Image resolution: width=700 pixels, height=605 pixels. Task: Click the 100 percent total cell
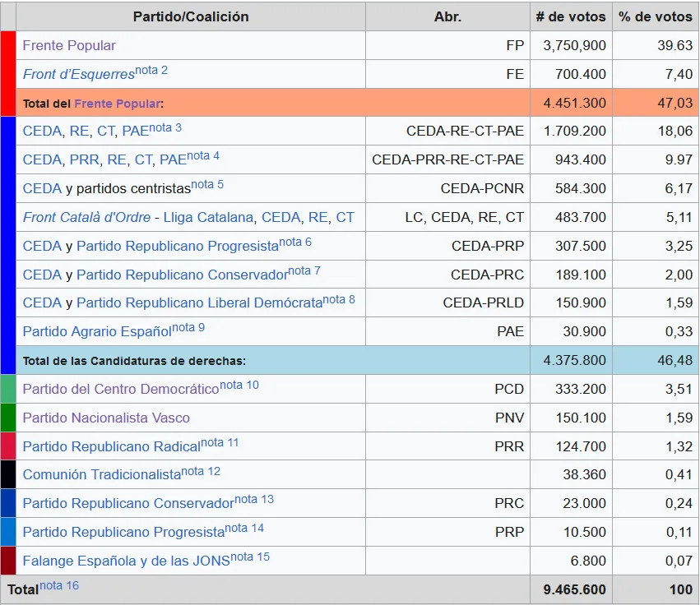click(x=656, y=589)
